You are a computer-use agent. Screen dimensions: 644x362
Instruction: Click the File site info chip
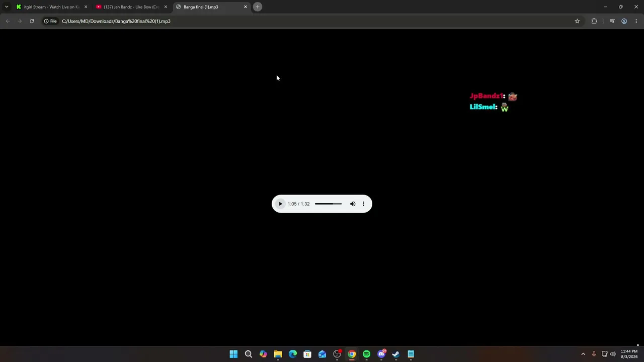tap(50, 21)
